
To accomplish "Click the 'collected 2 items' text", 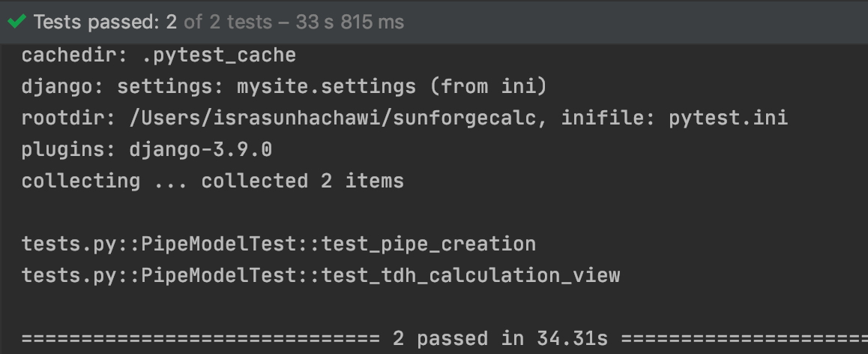I will [303, 181].
